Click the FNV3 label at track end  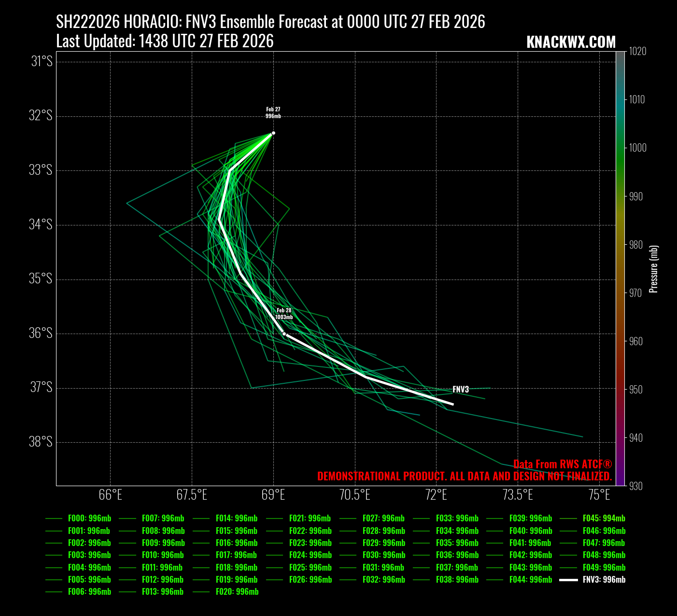pos(461,390)
